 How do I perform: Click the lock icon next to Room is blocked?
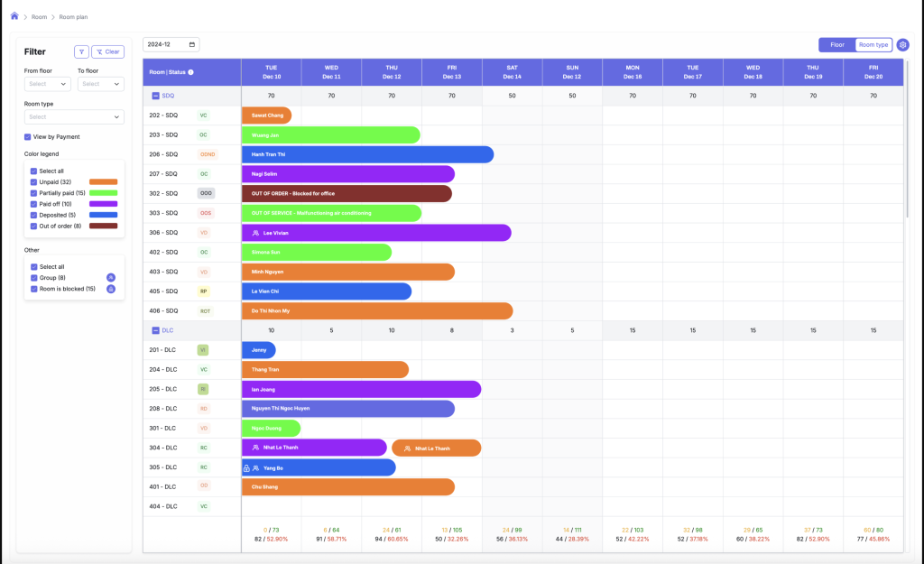tap(111, 289)
